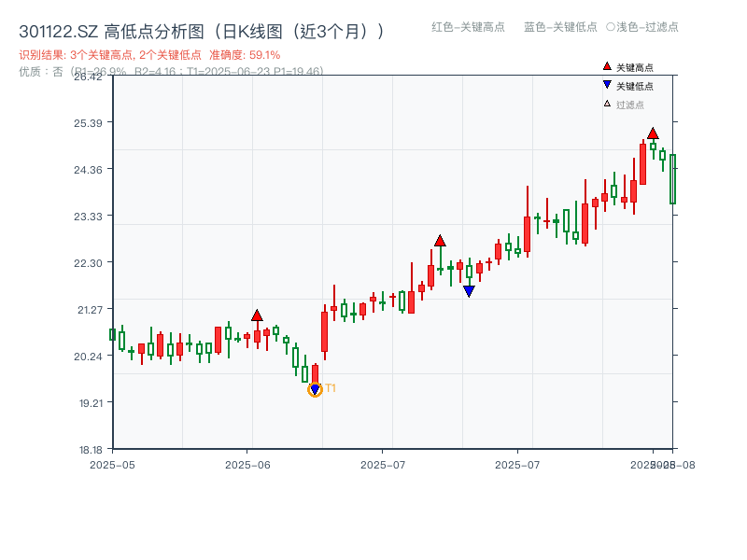
Task: Select the red triangle marker at the mid-July high
Action: pyautogui.click(x=440, y=241)
